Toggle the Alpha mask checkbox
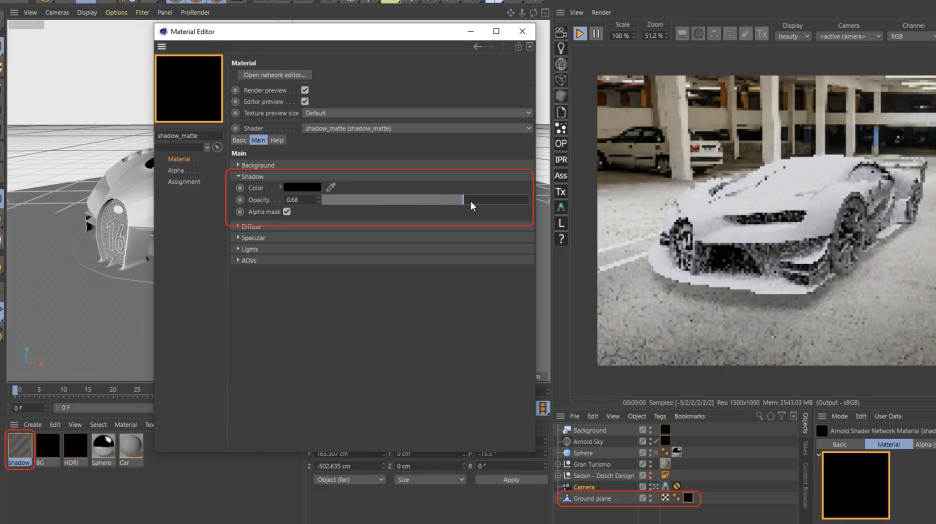 287,212
